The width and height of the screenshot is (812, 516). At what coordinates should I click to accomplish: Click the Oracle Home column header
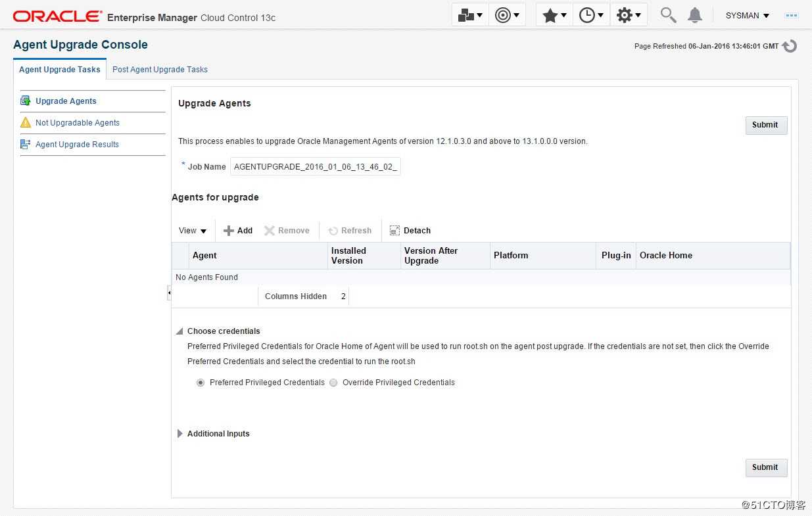coord(713,256)
